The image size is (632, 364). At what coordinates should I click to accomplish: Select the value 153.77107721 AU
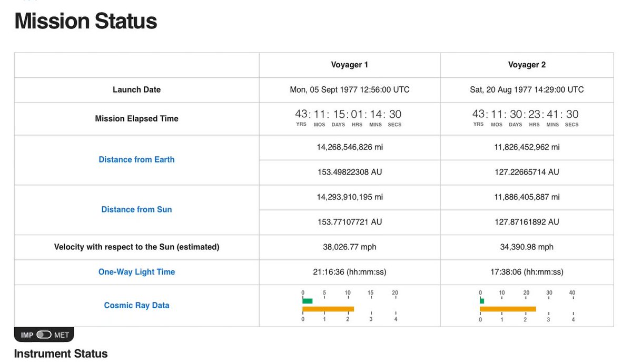350,222
